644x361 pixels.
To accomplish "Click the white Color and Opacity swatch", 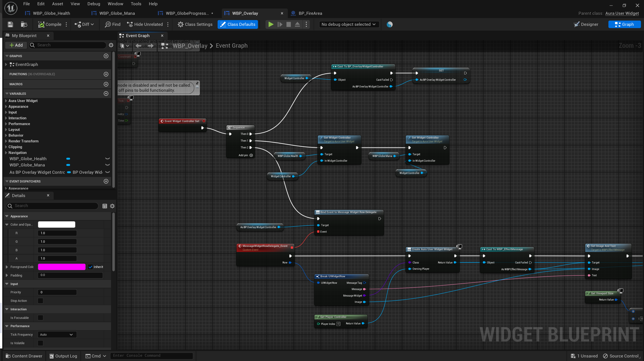I will pos(56,225).
